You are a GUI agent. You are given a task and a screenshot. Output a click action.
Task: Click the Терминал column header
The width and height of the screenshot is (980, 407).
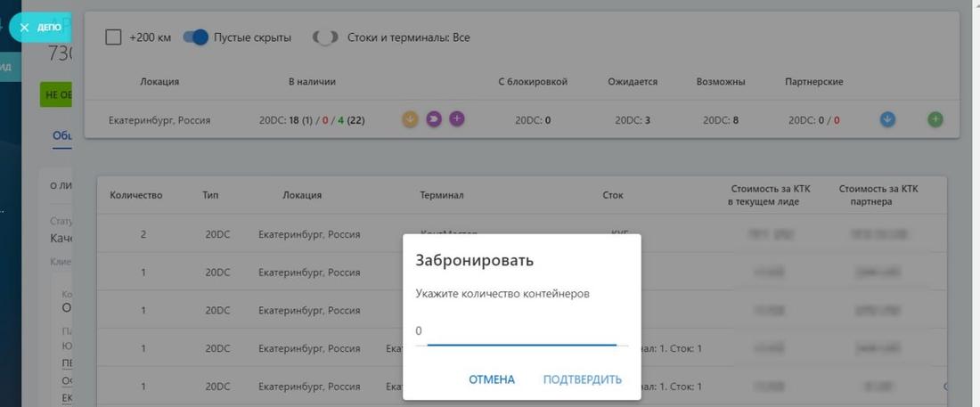441,195
